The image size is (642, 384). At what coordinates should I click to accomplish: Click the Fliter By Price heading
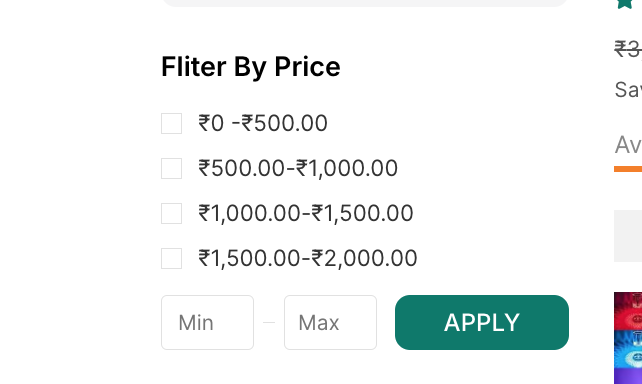(251, 66)
